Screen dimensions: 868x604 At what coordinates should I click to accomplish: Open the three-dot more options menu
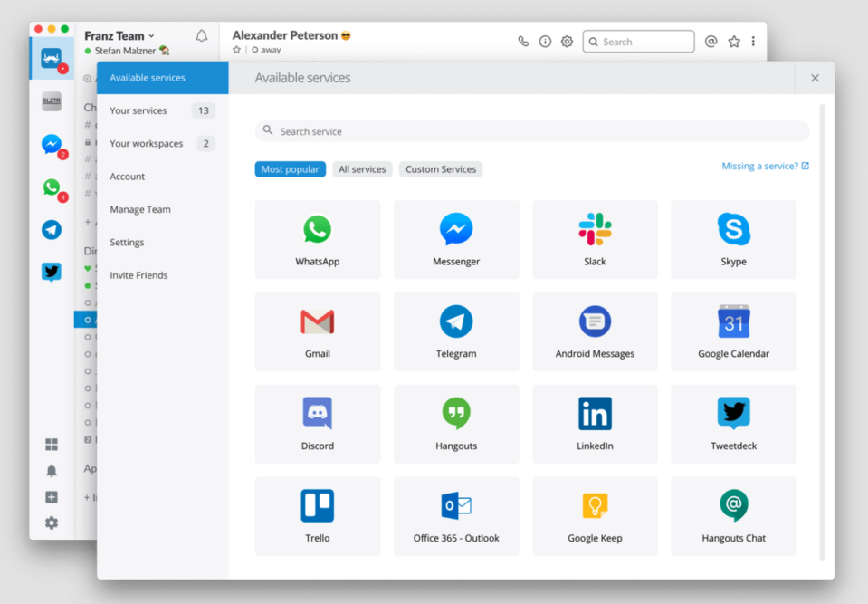click(753, 42)
